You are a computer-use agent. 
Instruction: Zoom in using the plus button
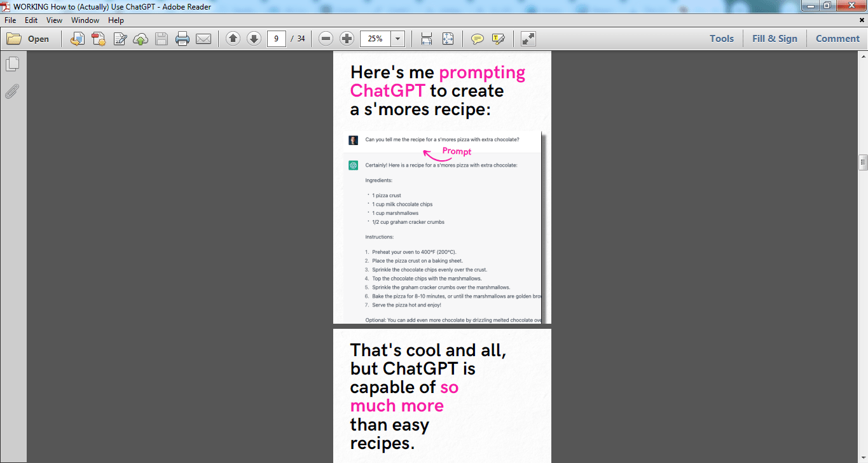(x=347, y=39)
